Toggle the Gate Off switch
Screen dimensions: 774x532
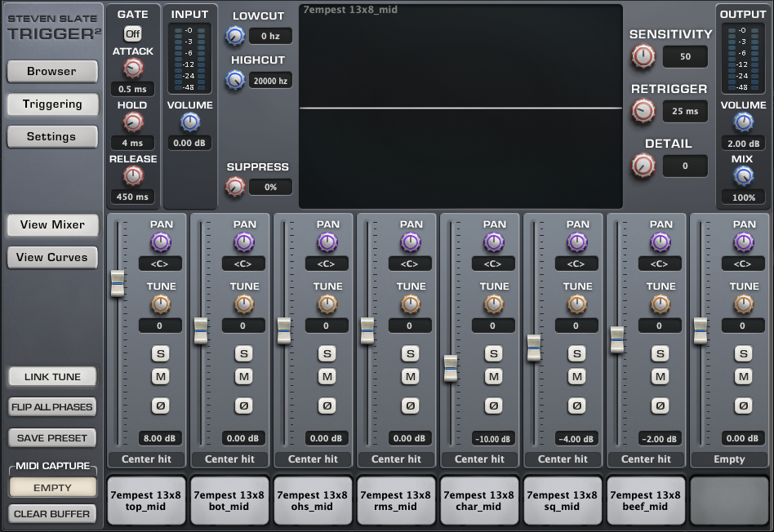[x=132, y=34]
